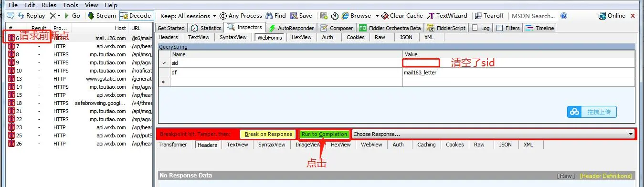Select request SyntaxView inspector tab
The height and width of the screenshot is (187, 644).
tap(233, 37)
